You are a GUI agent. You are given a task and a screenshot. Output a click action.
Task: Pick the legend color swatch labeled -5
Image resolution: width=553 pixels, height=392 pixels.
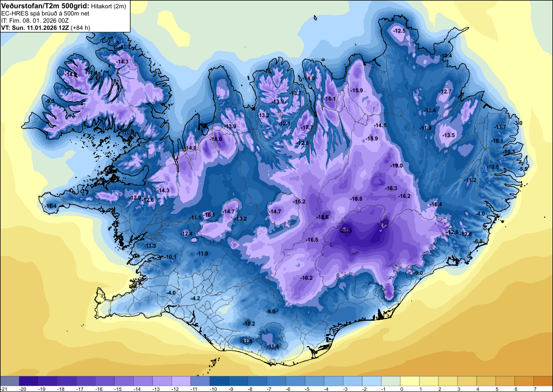pos(314,381)
